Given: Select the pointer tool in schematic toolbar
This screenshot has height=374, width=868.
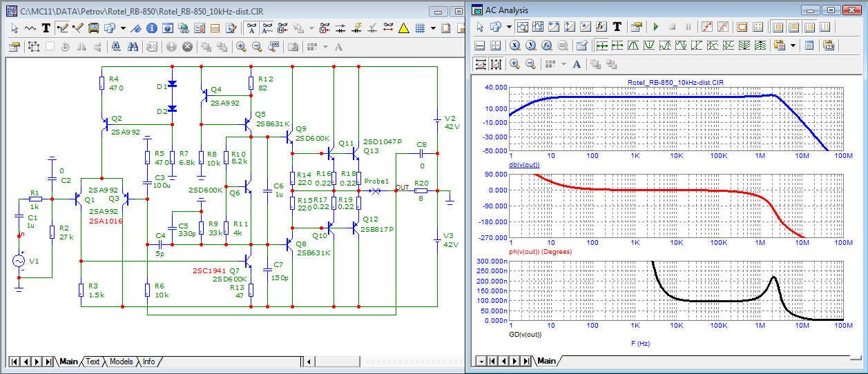Looking at the screenshot, I should coord(15,28).
